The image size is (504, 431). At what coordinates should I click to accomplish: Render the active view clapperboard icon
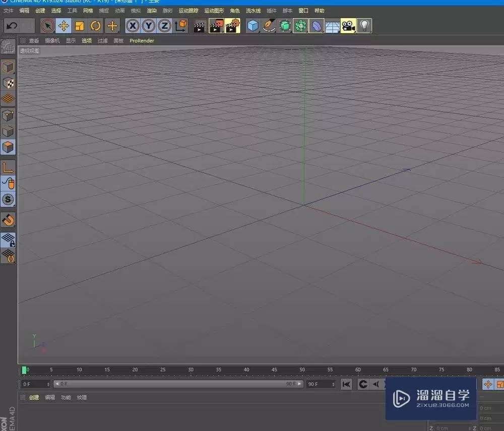click(200, 26)
